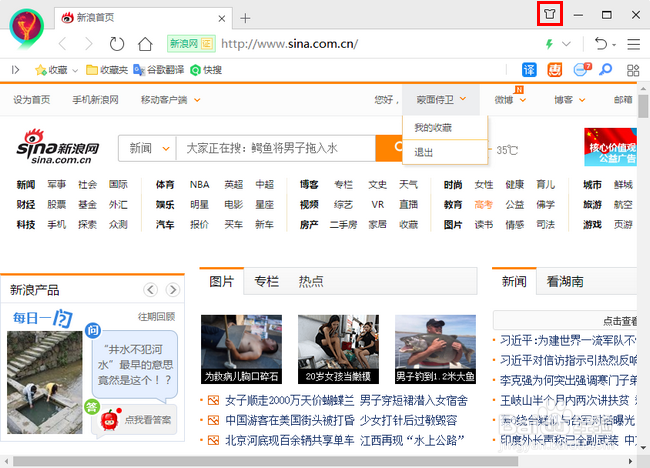Click the blue 译 translate extension icon
Viewport: 650px width, 468px height.
click(529, 70)
